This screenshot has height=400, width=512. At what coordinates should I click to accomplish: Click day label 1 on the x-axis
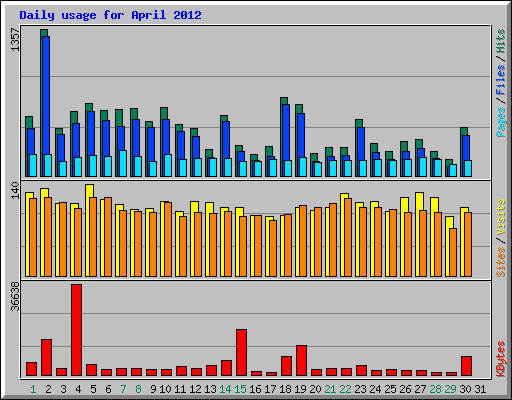33,389
